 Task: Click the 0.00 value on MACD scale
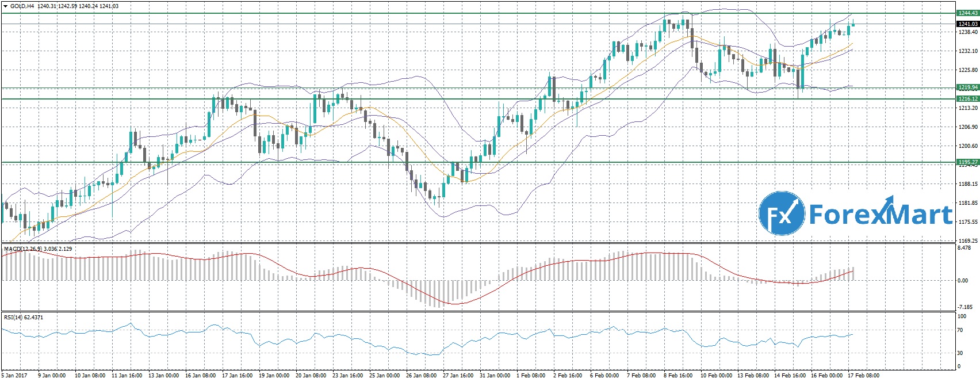(962, 281)
